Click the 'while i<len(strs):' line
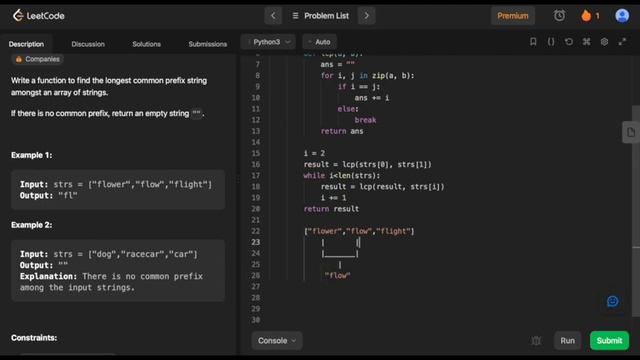 pyautogui.click(x=342, y=176)
